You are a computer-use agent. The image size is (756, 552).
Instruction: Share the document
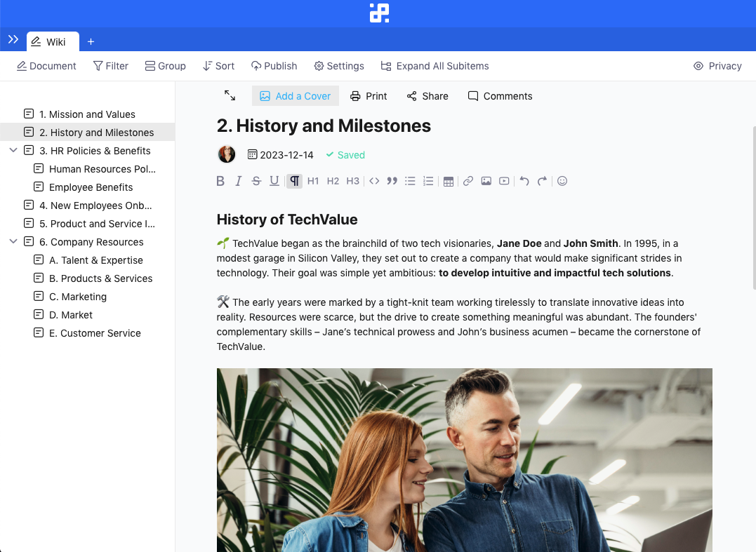pyautogui.click(x=427, y=96)
